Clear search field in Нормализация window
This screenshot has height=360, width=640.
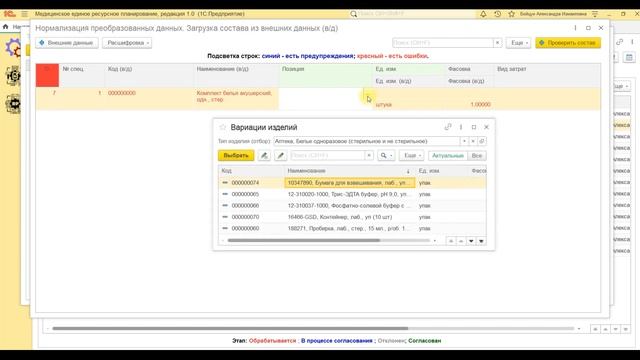(x=497, y=43)
